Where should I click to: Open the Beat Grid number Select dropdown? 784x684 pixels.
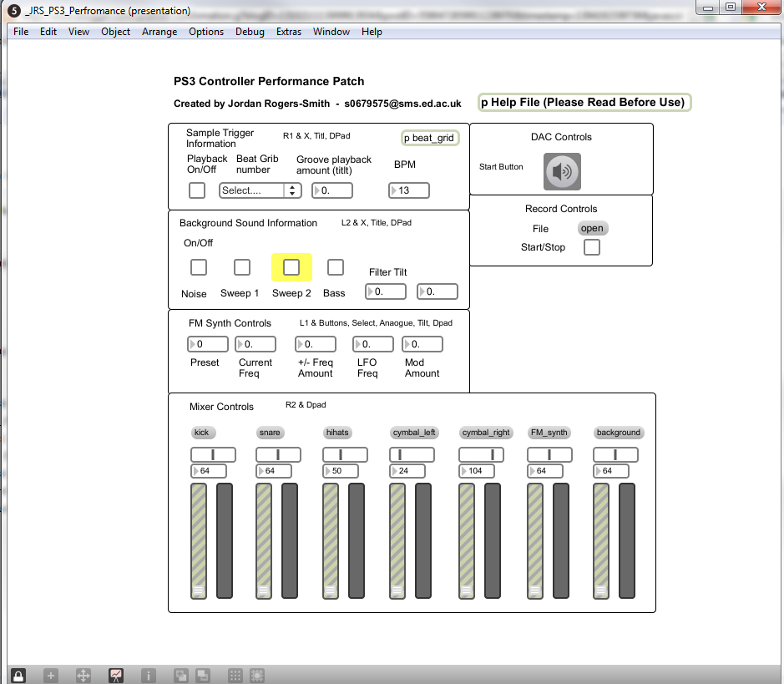pos(260,190)
